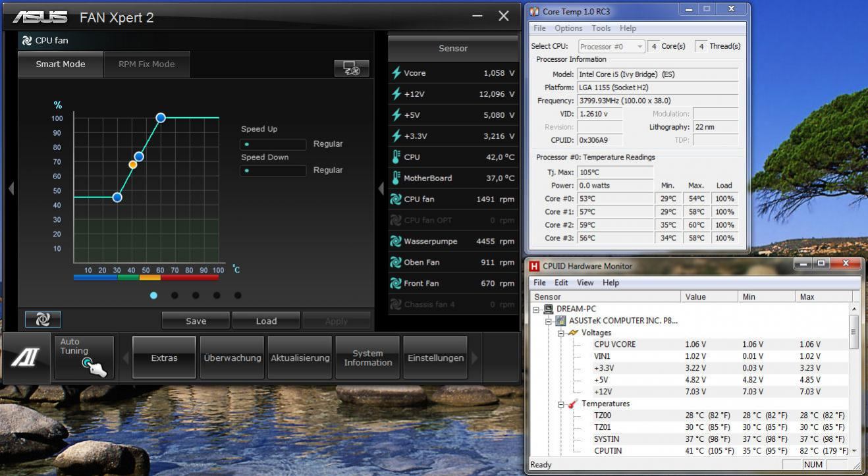Collapse the Temperatures tree node
Screen dimensions: 868x476
click(x=562, y=404)
